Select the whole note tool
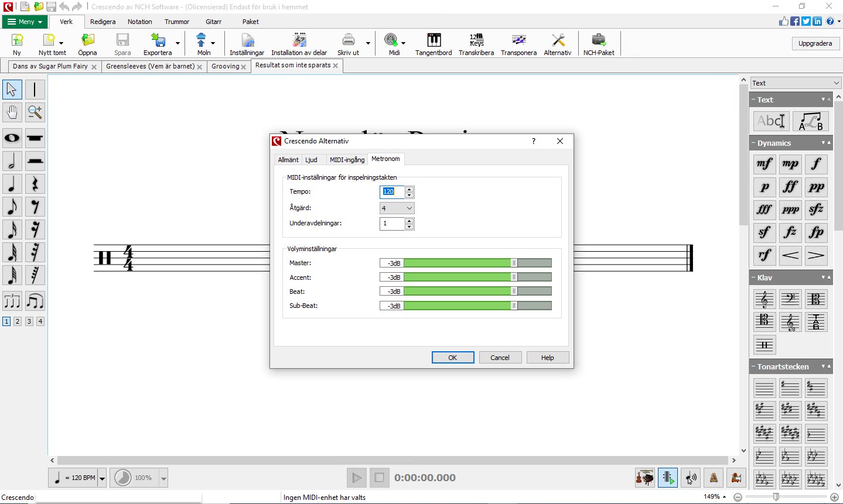The width and height of the screenshot is (843, 504). tap(12, 138)
